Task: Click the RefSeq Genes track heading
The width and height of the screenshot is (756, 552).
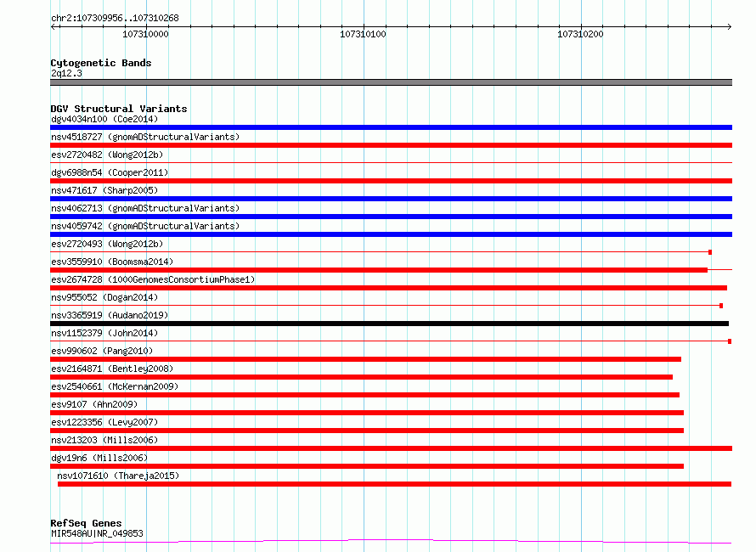Action: point(86,524)
